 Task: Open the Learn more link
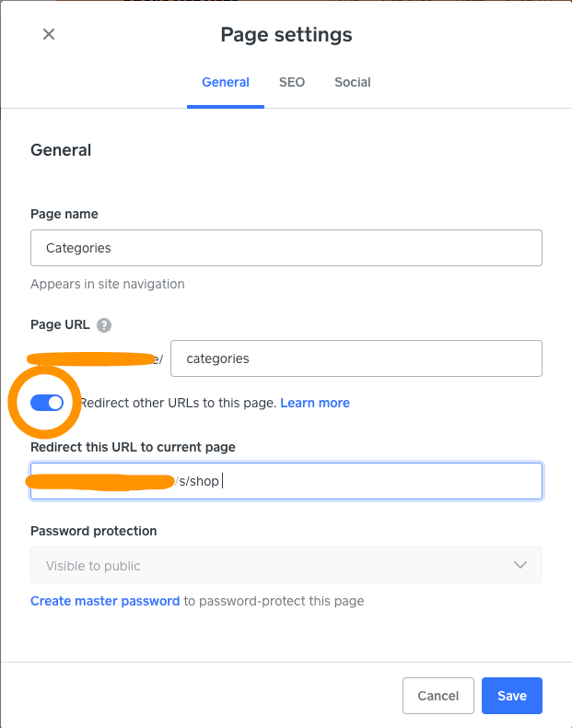point(315,403)
